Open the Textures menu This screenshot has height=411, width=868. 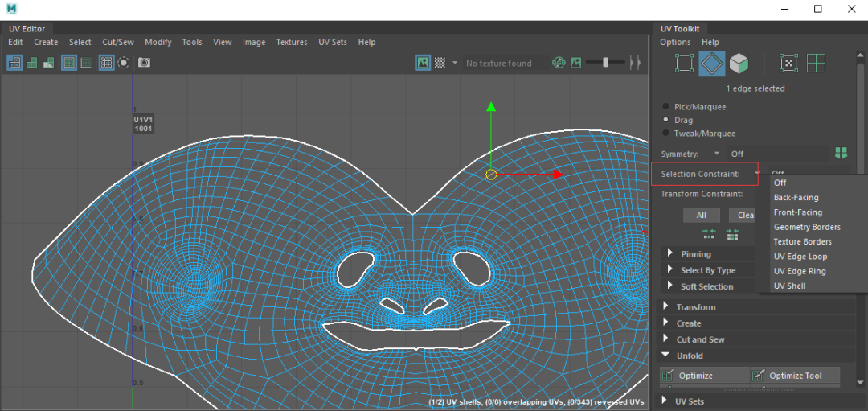(x=292, y=42)
